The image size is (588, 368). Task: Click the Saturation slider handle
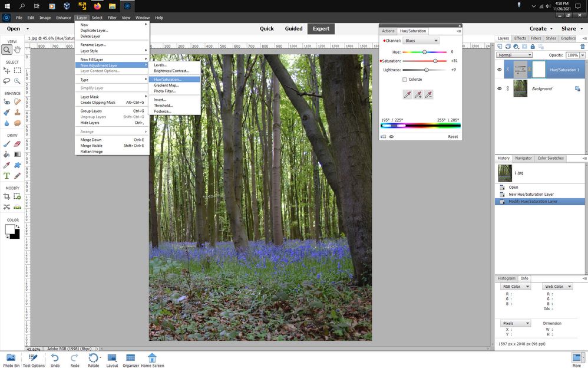click(435, 61)
